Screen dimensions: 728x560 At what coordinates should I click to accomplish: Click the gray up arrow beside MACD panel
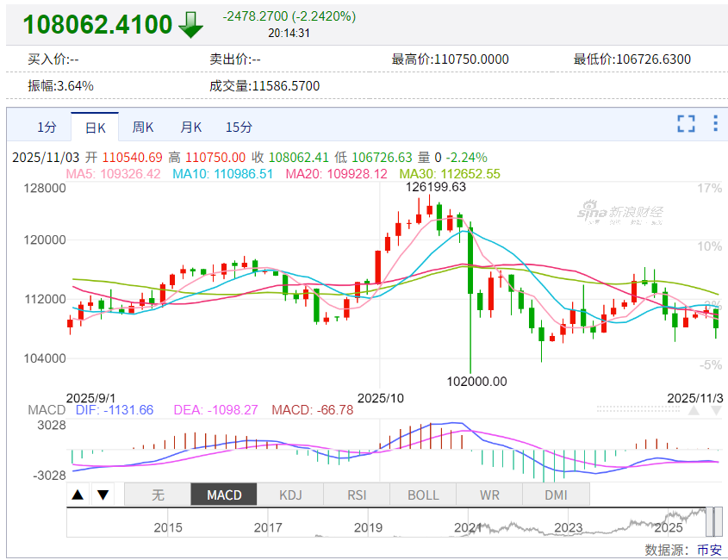(x=694, y=410)
